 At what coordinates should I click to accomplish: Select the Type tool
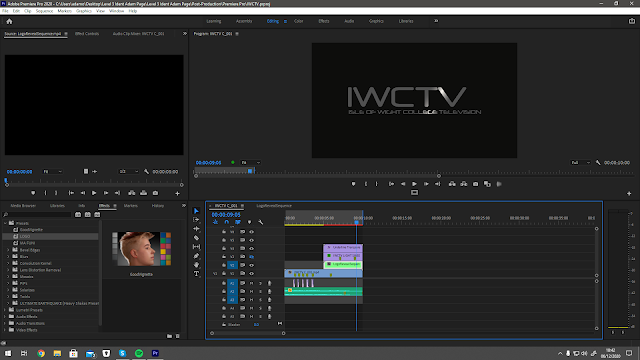[x=196, y=274]
